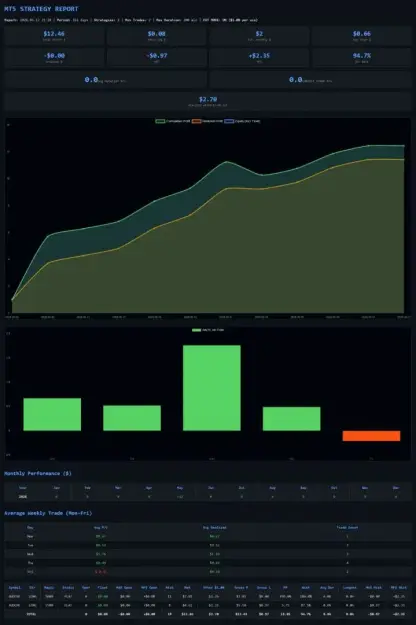Click the Monthly Performance ($) heading
The width and height of the screenshot is (416, 625).
(x=38, y=474)
